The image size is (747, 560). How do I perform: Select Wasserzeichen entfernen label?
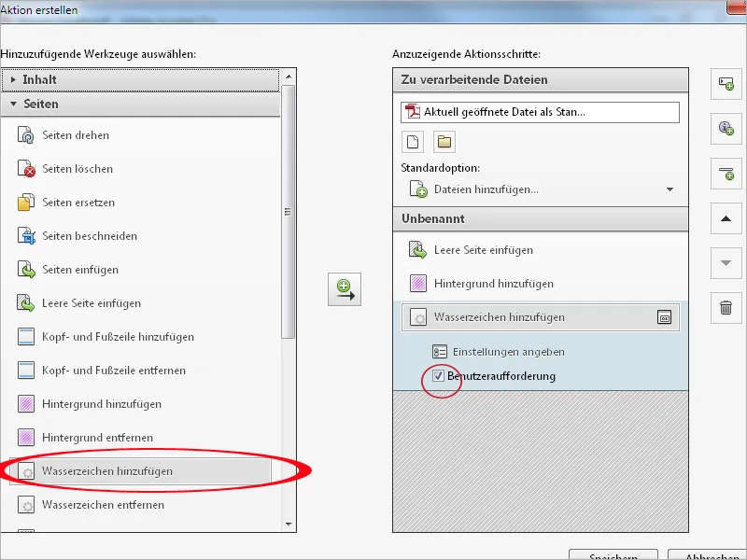(x=103, y=505)
